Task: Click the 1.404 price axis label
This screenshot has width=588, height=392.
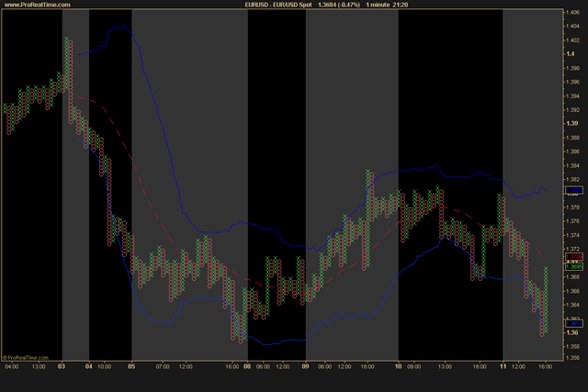Action: (572, 27)
